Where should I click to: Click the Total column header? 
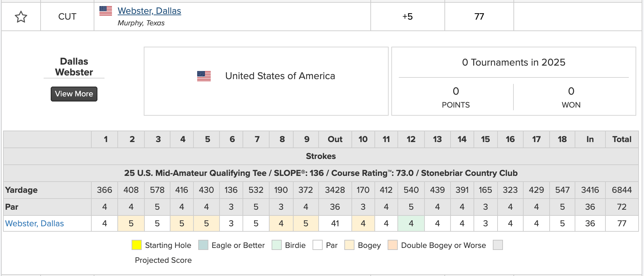622,139
